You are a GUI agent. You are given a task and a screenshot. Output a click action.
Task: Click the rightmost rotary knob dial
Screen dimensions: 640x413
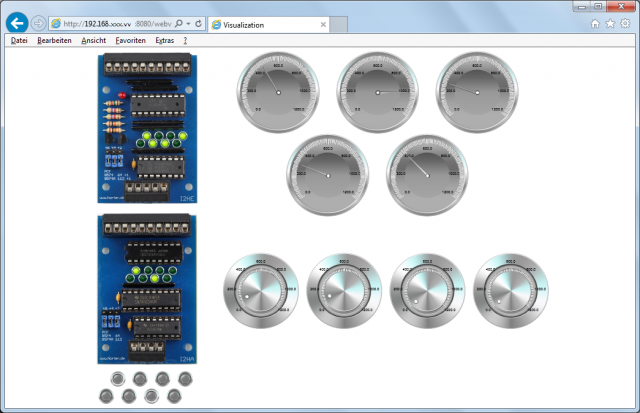click(510, 289)
